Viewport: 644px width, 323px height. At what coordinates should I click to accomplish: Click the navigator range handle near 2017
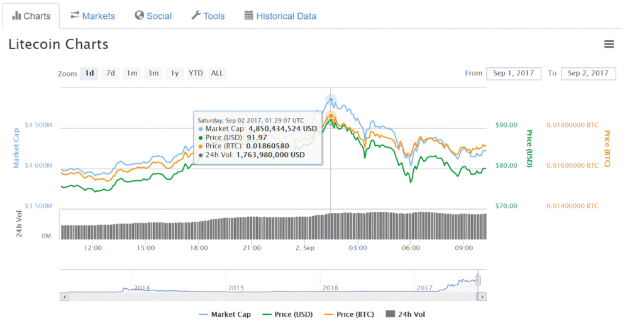coord(478,281)
